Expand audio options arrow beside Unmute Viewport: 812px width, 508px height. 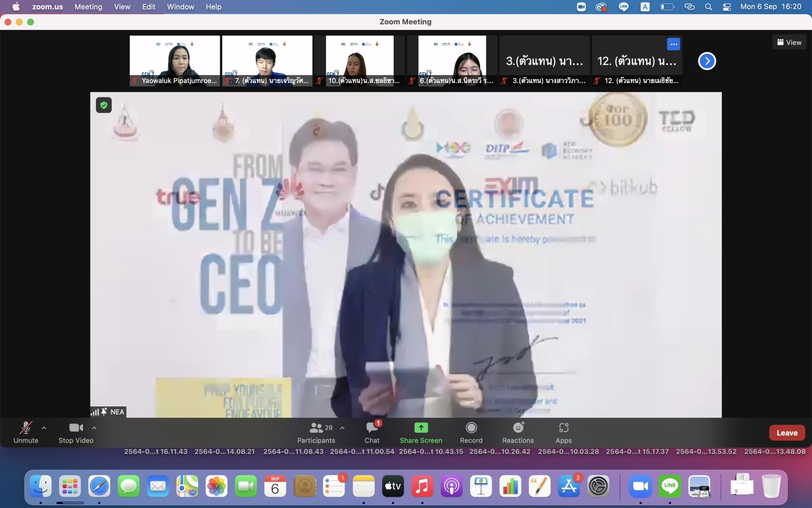coord(44,428)
